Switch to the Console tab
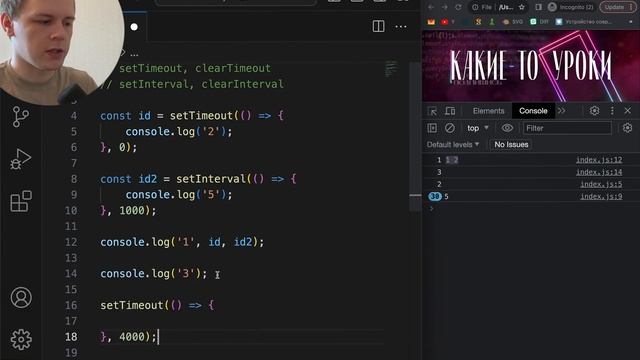The image size is (640, 360). pyautogui.click(x=533, y=111)
